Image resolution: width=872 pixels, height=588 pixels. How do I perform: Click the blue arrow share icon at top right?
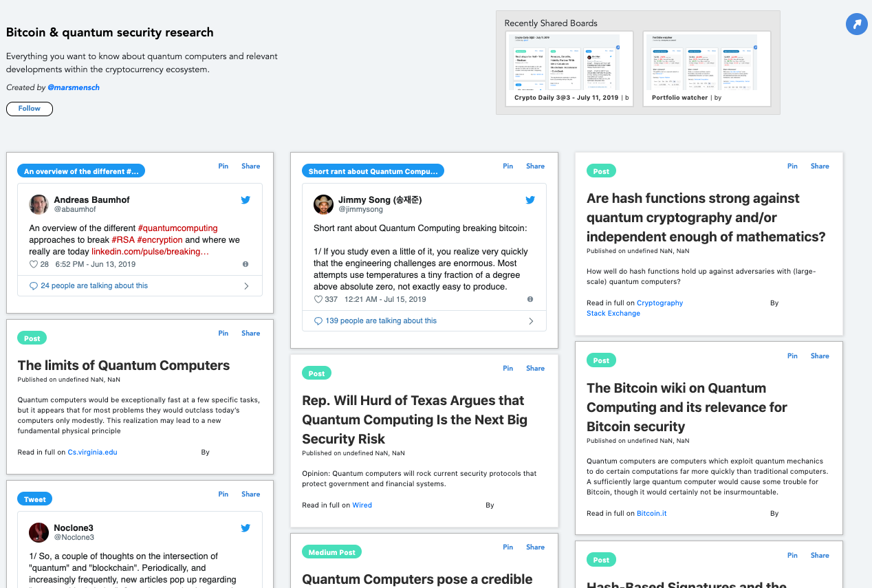(x=856, y=24)
